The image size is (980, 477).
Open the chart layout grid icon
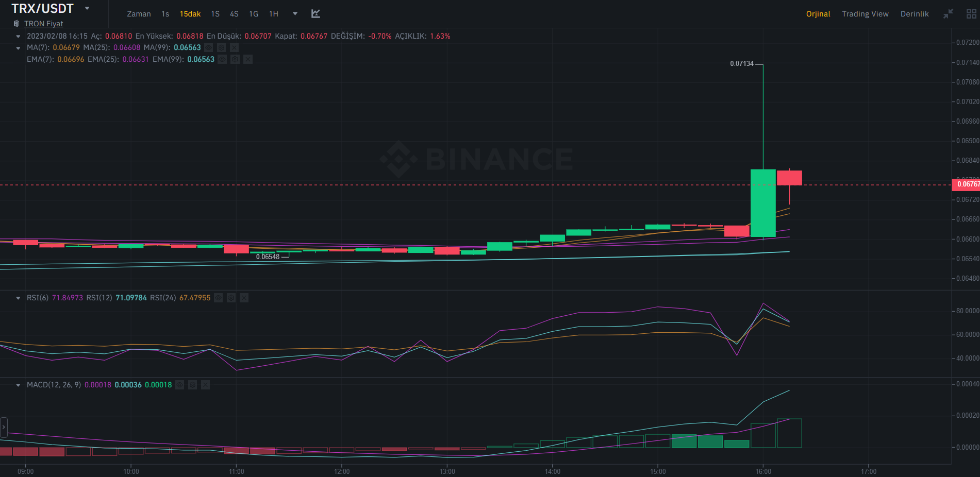[x=971, y=14]
